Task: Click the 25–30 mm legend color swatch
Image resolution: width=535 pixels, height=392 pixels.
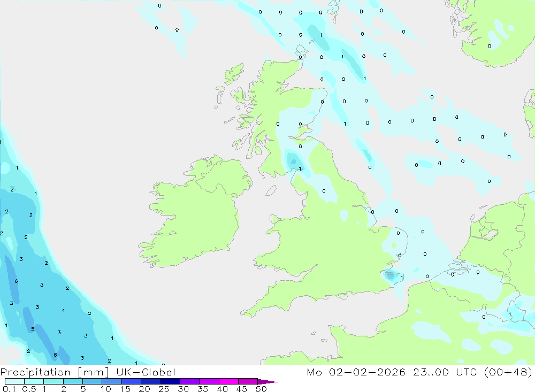Action: 170,381
